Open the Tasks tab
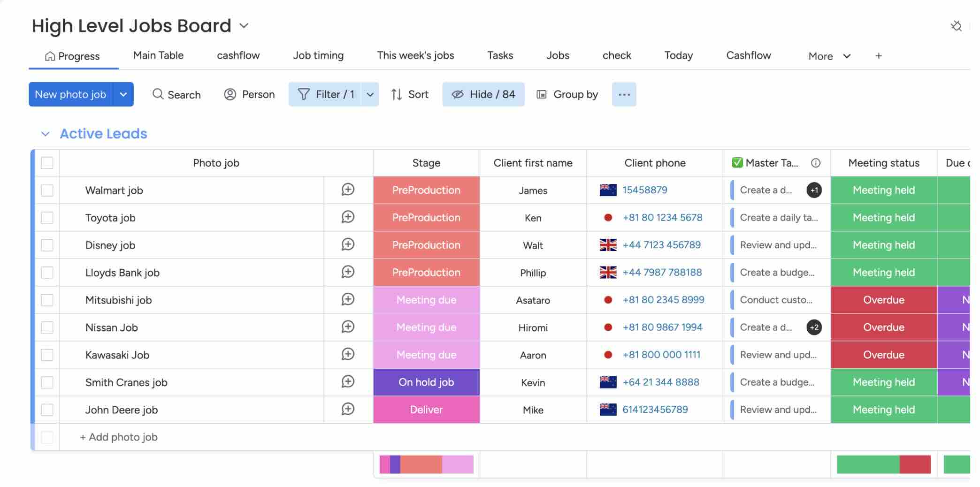The height and width of the screenshot is (487, 980). [x=500, y=55]
